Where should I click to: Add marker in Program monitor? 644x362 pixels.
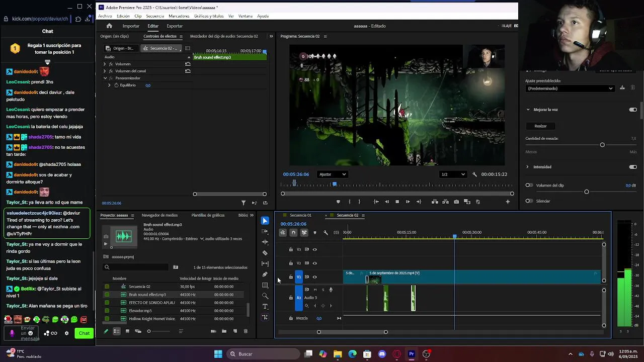point(338,202)
